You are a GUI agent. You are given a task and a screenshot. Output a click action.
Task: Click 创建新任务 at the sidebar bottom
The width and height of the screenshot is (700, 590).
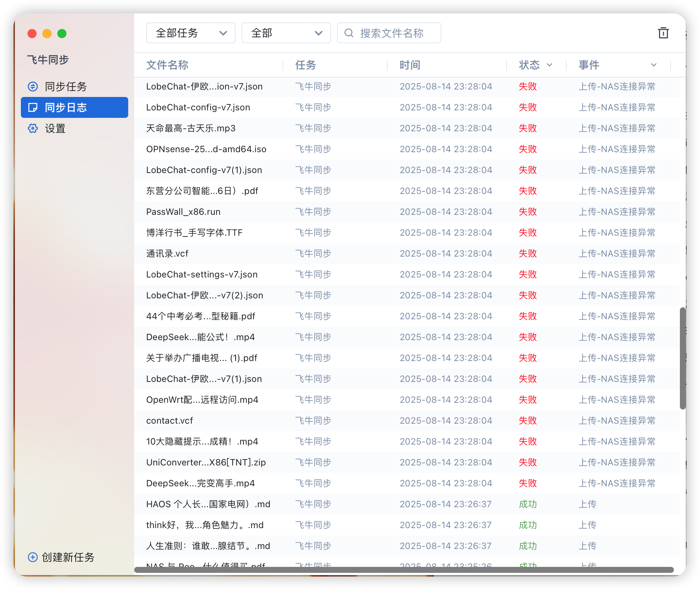tap(68, 557)
